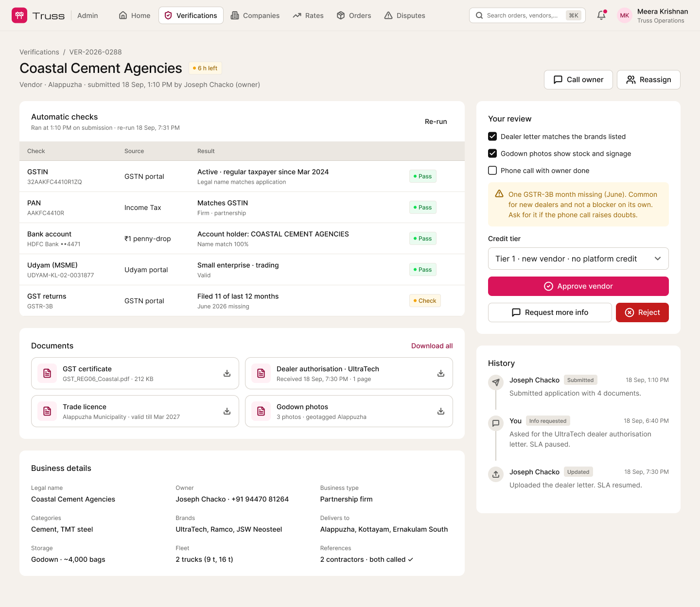Navigate to Orders
Viewport: 700px width, 607px height.
[x=354, y=16]
